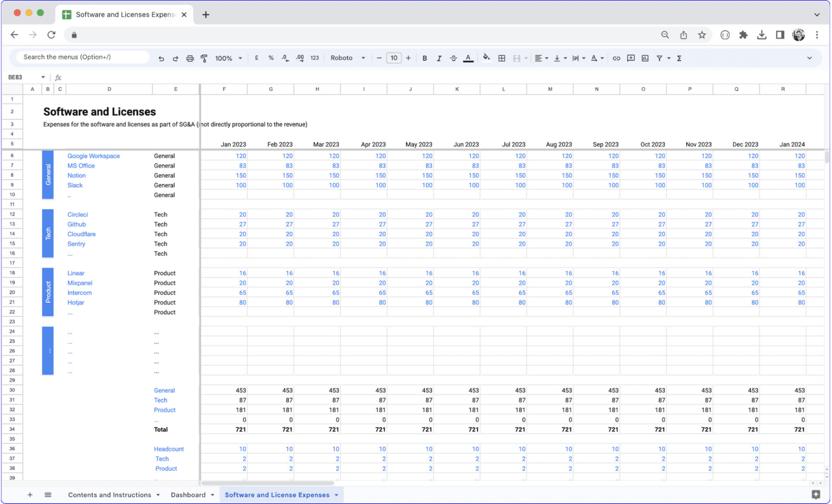Click the Google Workspace link in the General group

pos(94,156)
